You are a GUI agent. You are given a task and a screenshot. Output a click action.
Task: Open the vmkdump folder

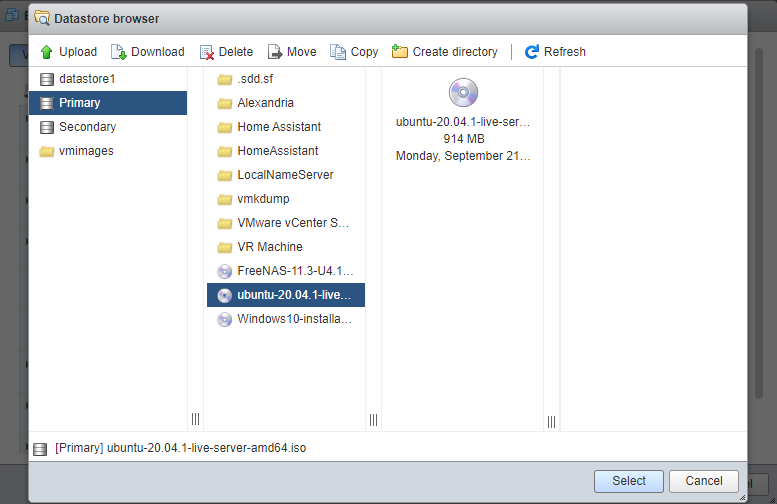pyautogui.click(x=286, y=199)
